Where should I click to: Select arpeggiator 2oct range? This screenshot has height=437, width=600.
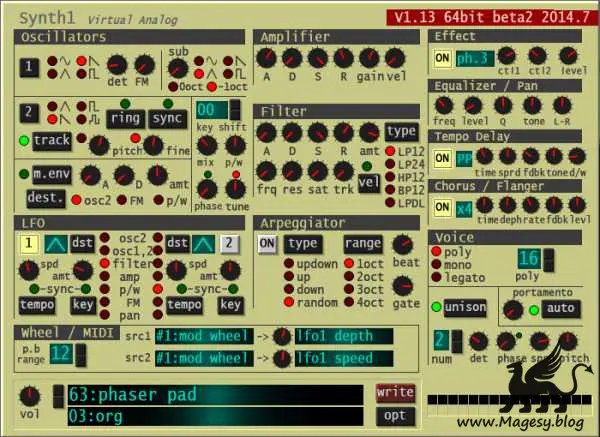pyautogui.click(x=349, y=276)
